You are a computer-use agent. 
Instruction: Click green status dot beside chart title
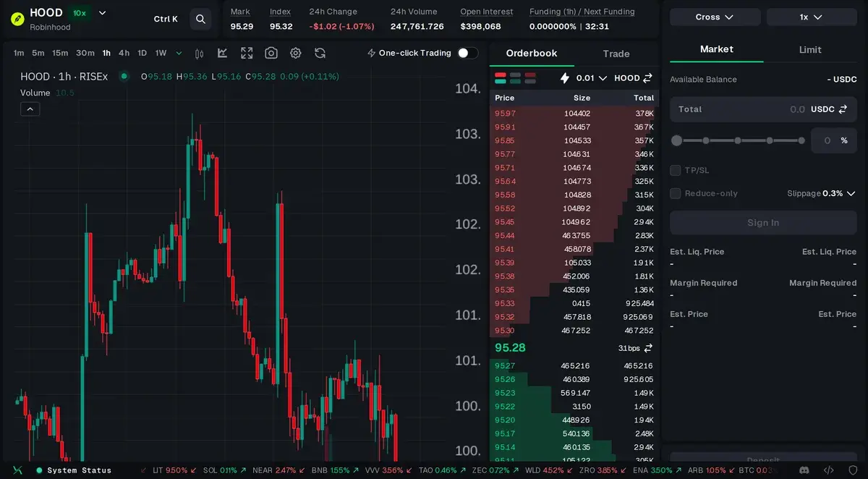[124, 76]
